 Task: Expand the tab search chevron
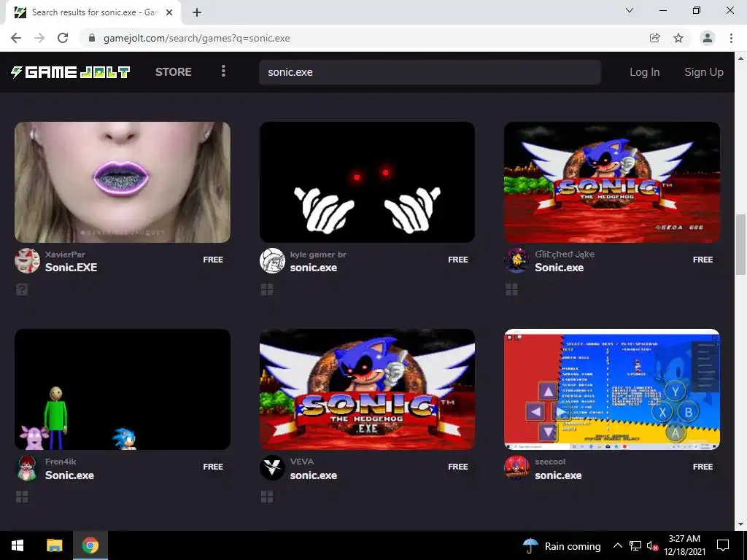(630, 10)
